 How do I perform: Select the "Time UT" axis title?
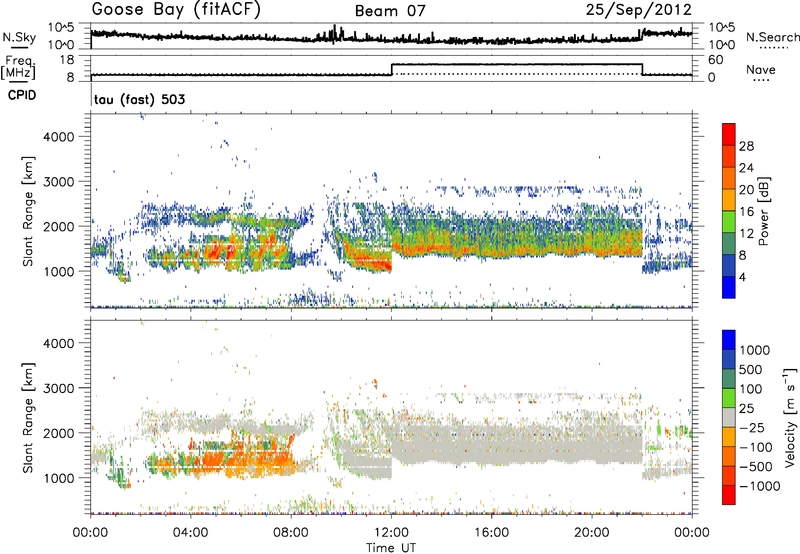pyautogui.click(x=391, y=548)
